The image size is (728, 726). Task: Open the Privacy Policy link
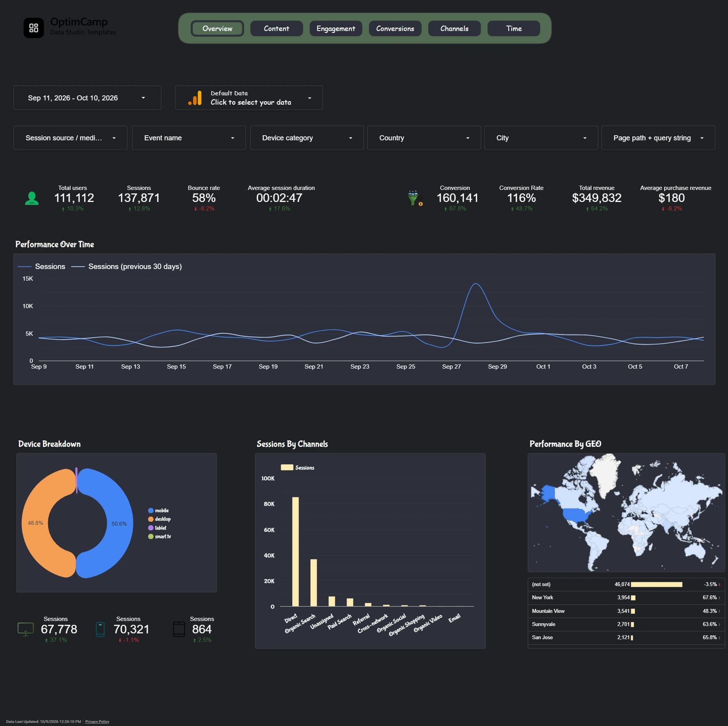coord(97,721)
